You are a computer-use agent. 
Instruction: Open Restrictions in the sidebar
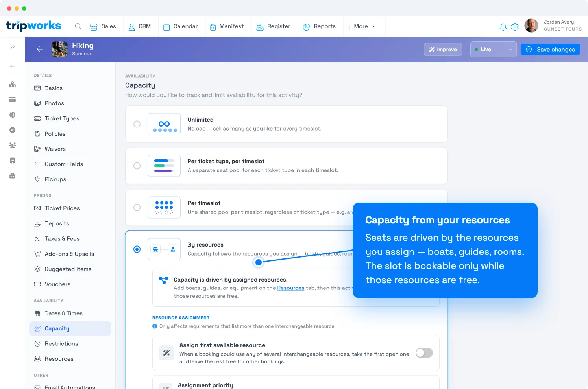[x=70, y=344]
